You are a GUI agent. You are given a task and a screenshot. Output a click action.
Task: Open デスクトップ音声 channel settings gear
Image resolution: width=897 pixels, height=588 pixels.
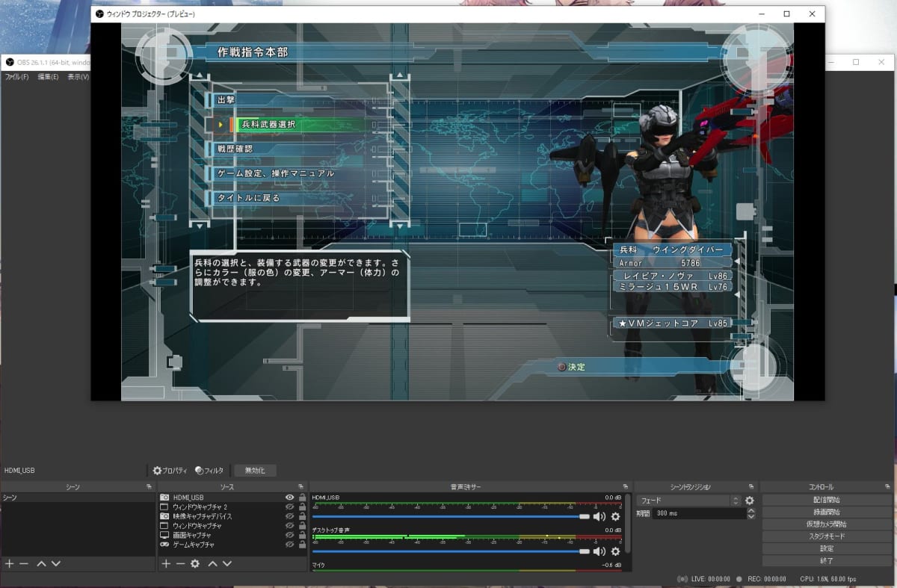pos(615,551)
